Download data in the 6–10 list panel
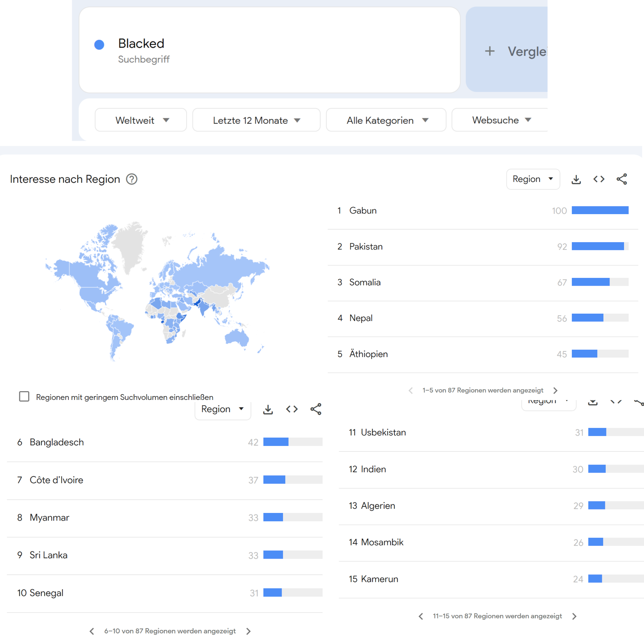Image resolution: width=644 pixels, height=644 pixels. pos(268,409)
